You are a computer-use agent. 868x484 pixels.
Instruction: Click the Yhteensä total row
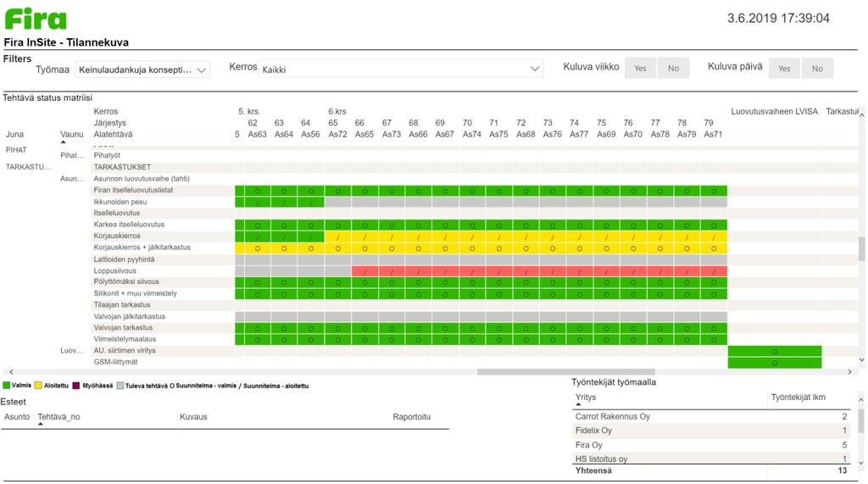click(x=712, y=470)
